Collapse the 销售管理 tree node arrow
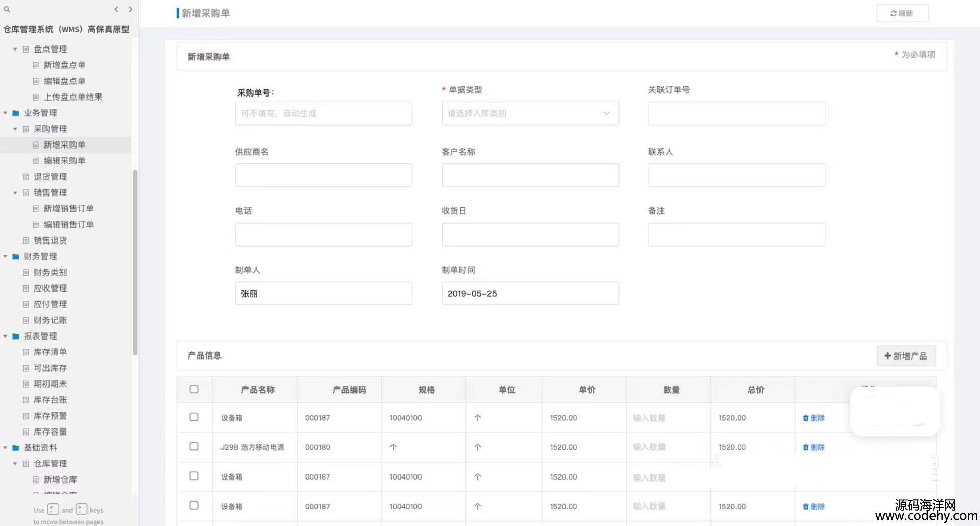Viewport: 980px width, 526px height. coord(15,193)
